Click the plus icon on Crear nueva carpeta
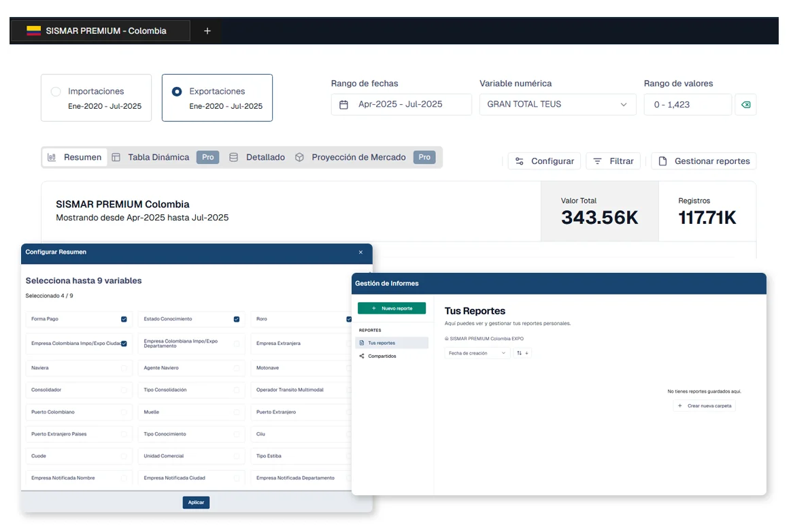This screenshot has width=793, height=532. pos(679,405)
